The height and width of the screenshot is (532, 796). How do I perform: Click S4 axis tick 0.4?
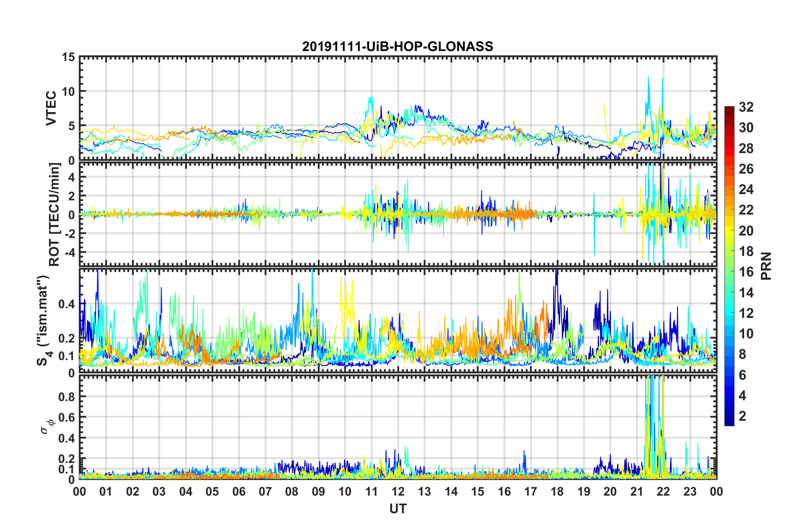coord(66,304)
